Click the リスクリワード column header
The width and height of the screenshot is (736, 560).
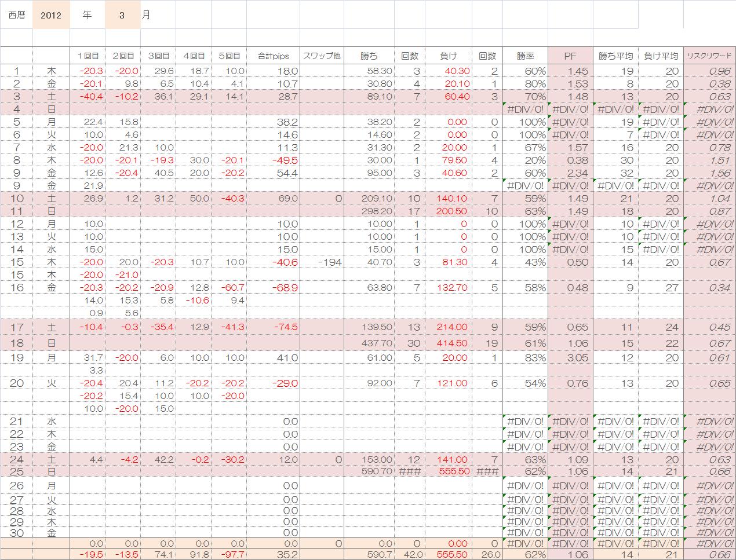709,56
